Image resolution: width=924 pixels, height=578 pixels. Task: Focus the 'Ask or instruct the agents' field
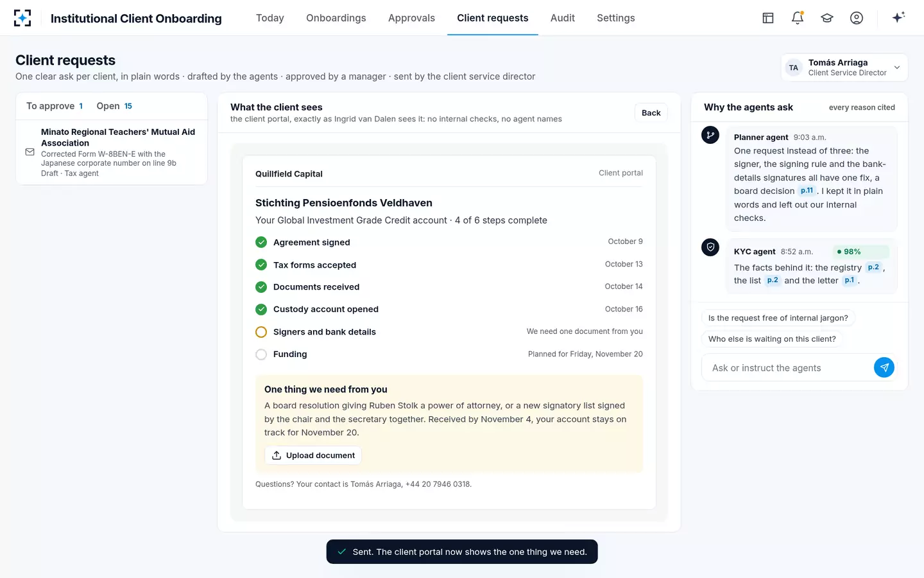pos(787,368)
